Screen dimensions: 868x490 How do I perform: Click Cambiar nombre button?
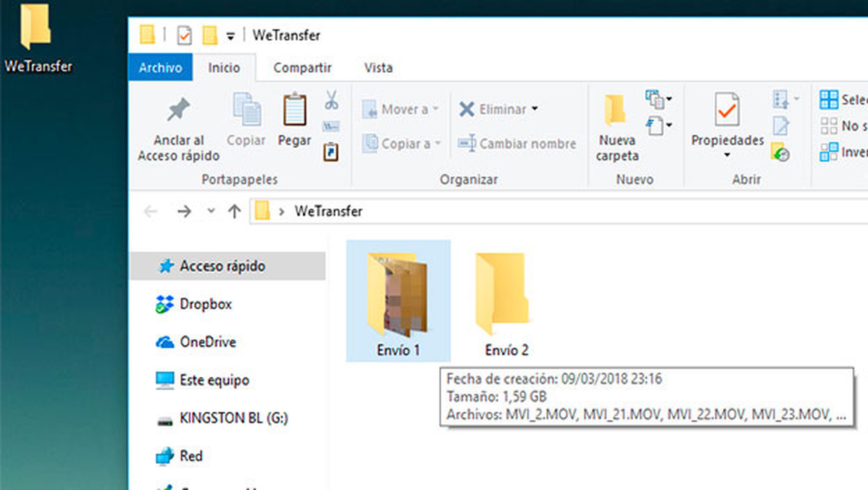[517, 143]
